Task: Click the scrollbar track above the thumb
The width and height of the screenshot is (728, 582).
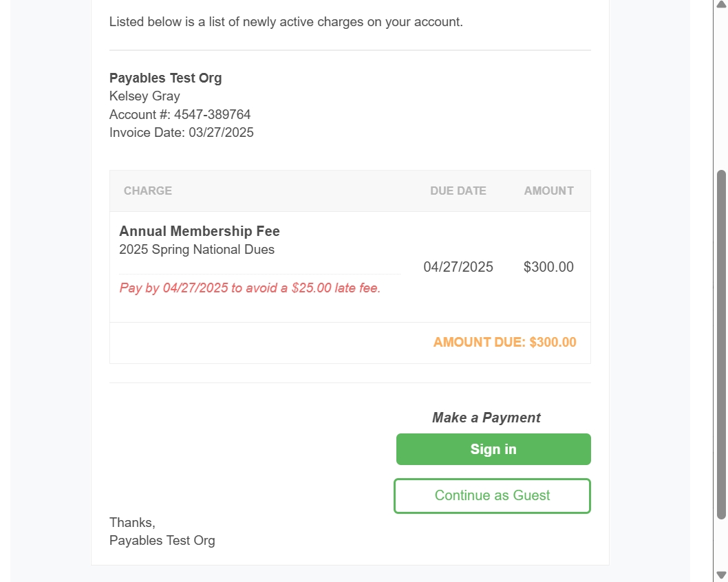Action: [x=721, y=89]
